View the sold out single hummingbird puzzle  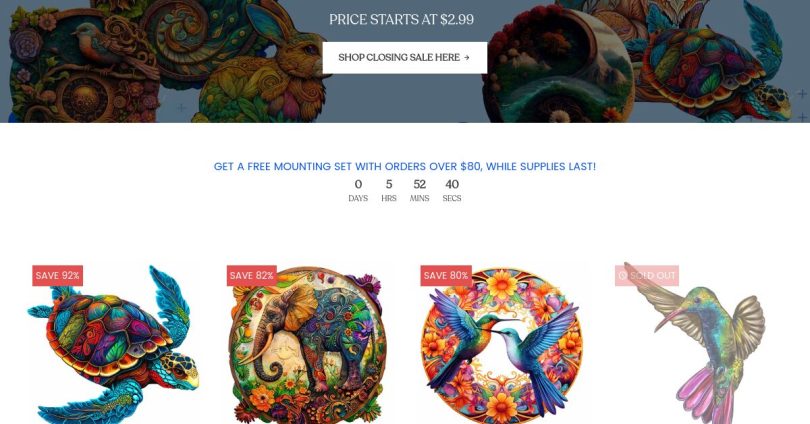(x=696, y=344)
